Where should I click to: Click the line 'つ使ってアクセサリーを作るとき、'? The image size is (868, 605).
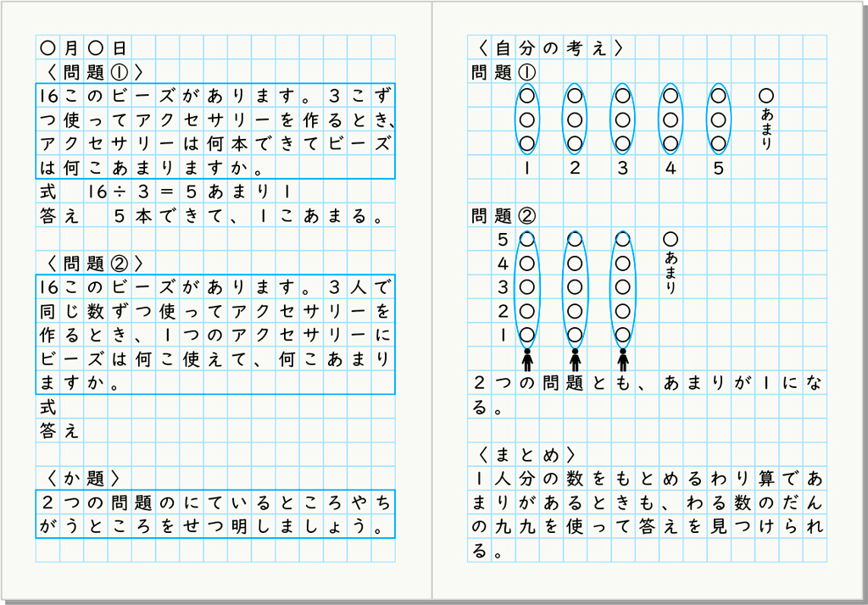click(216, 120)
